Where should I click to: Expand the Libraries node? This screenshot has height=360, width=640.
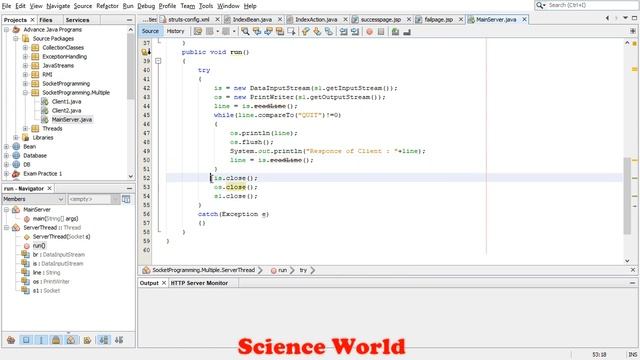tap(16, 137)
